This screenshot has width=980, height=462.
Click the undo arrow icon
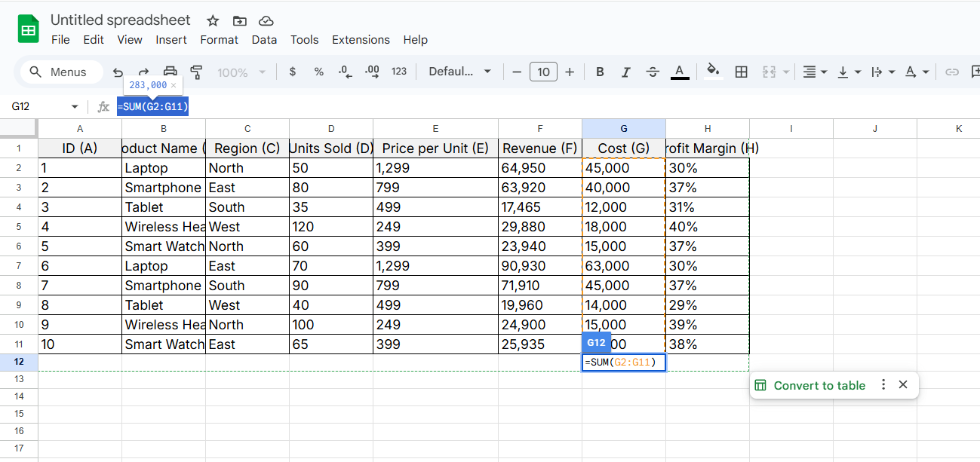click(x=118, y=72)
